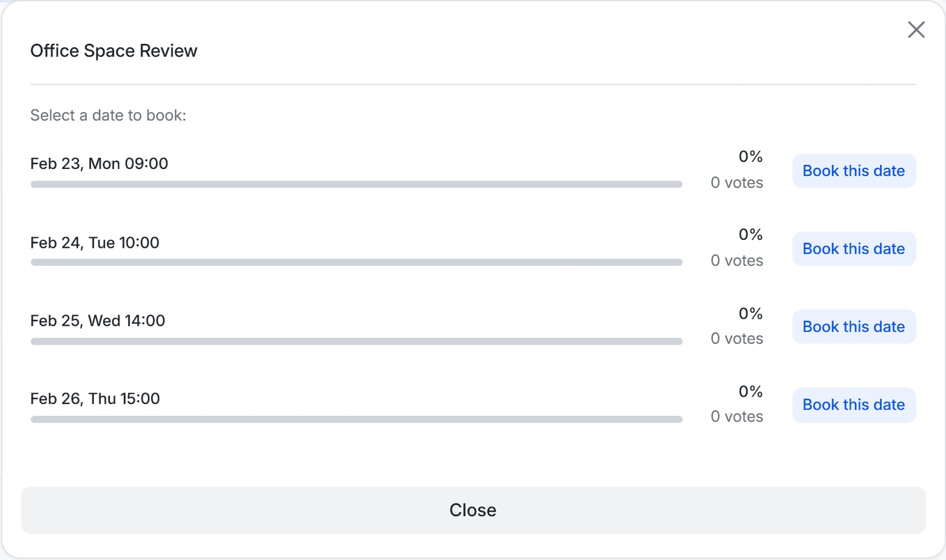Select the Feb 24 date label
The height and width of the screenshot is (560, 946).
tap(95, 242)
